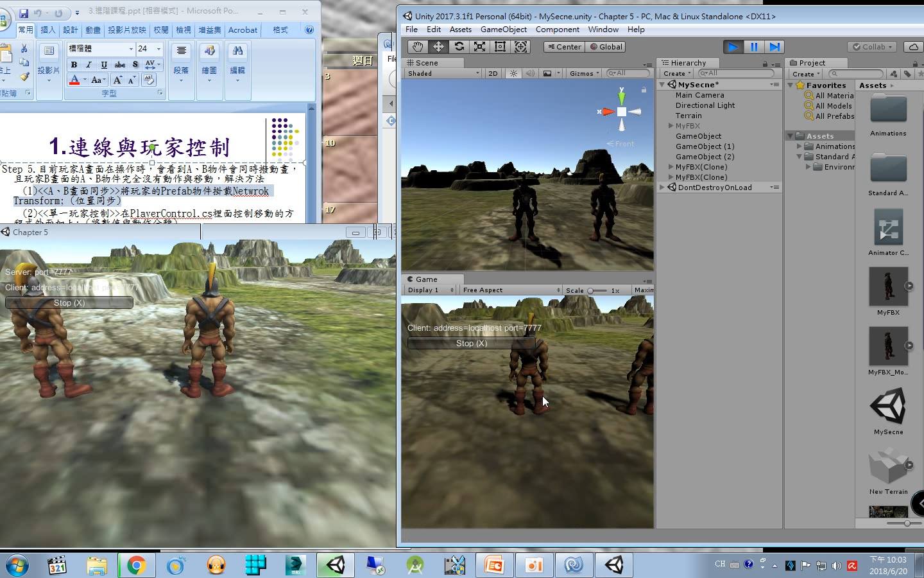The image size is (924, 578).
Task: Open Unity cloud services panel
Action: (913, 47)
